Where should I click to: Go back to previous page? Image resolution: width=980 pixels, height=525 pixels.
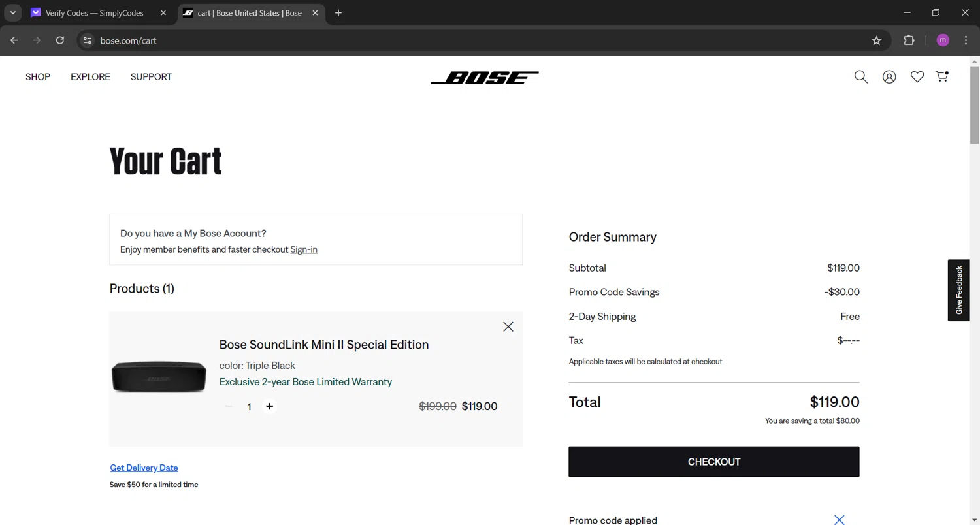[14, 40]
